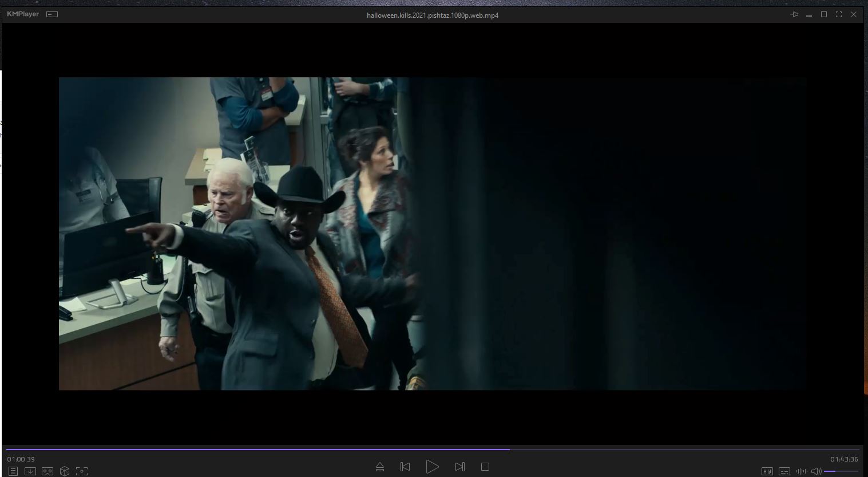Pin the window always on top
The image size is (868, 477).
[x=794, y=14]
